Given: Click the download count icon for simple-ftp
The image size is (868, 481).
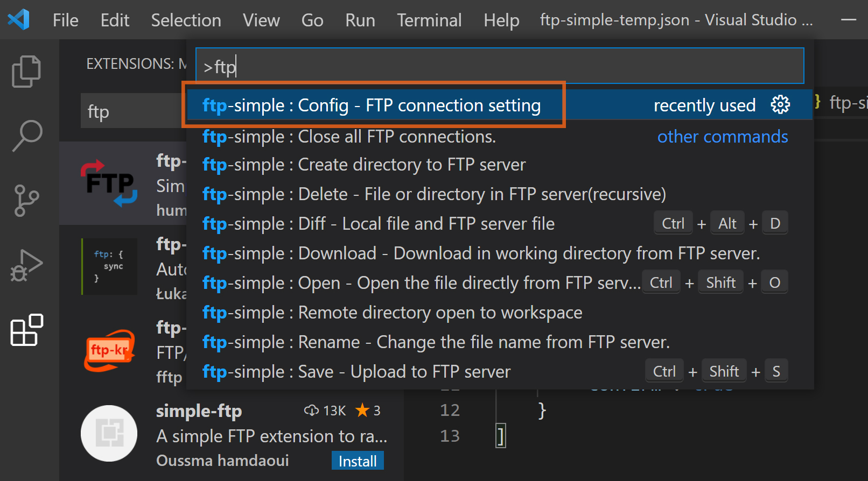Looking at the screenshot, I should tap(311, 411).
